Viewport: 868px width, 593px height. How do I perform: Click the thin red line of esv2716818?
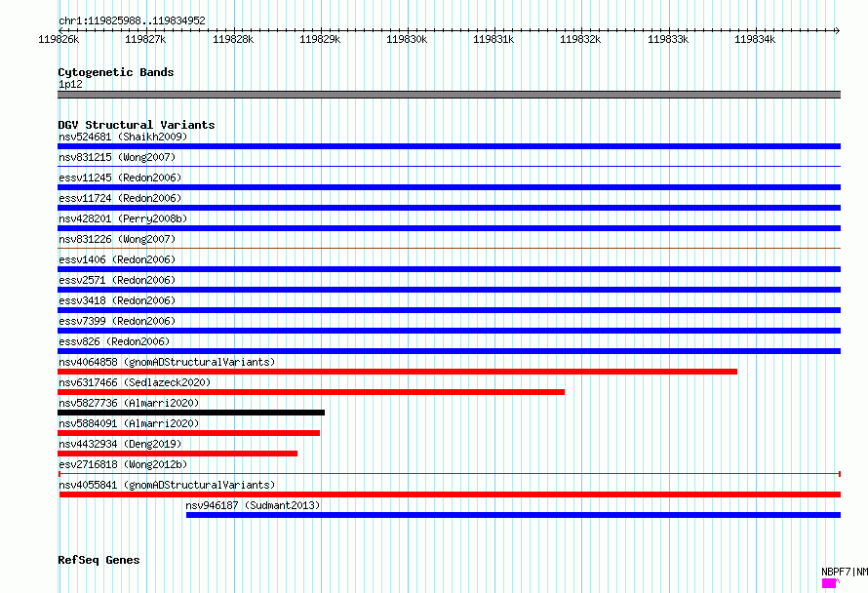point(450,474)
